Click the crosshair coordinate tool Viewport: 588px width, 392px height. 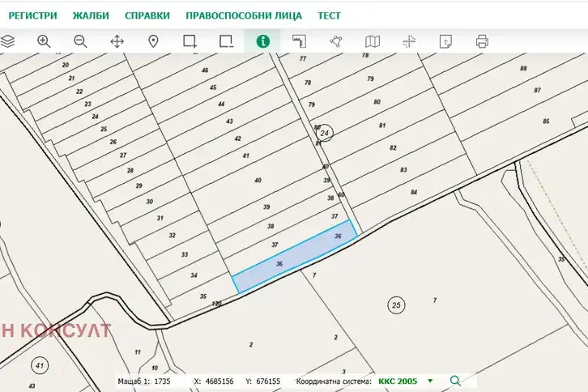pyautogui.click(x=409, y=41)
